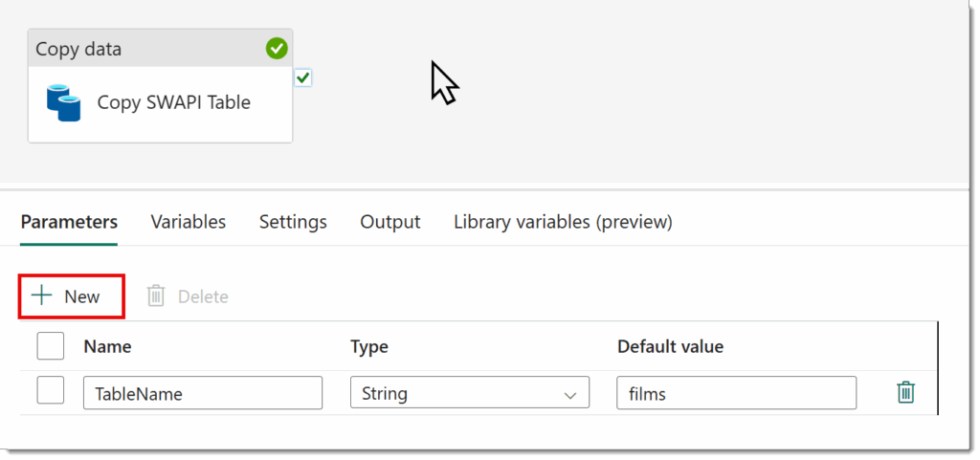Click the greyed-out Delete button

pos(188,296)
